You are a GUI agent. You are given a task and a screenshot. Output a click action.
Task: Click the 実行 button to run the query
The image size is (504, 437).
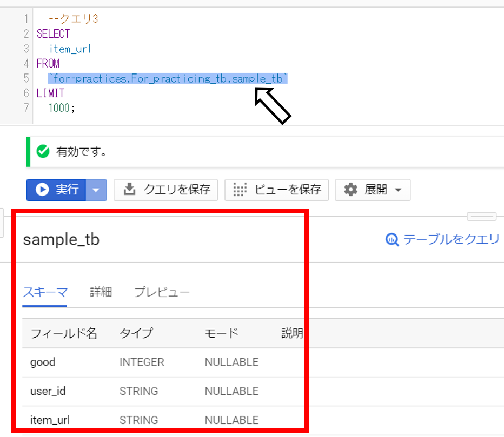click(x=57, y=190)
